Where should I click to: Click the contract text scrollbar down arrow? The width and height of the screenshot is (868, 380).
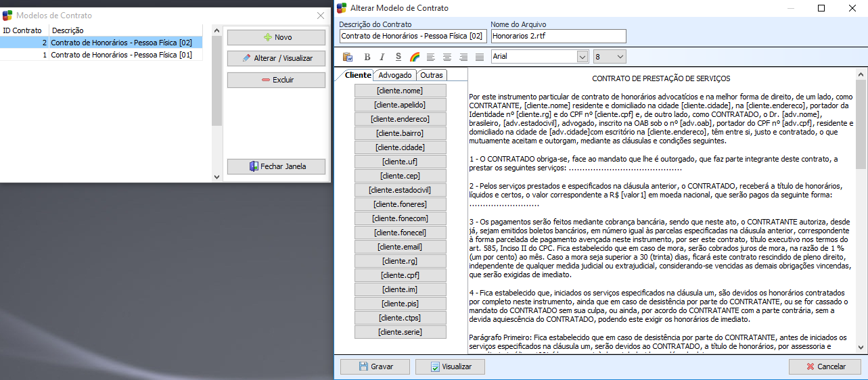coord(861,346)
